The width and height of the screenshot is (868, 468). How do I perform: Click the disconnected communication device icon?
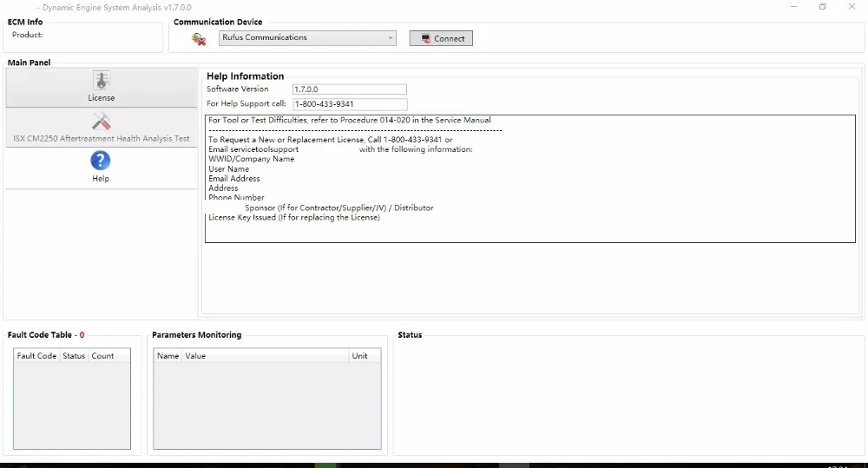coord(199,39)
